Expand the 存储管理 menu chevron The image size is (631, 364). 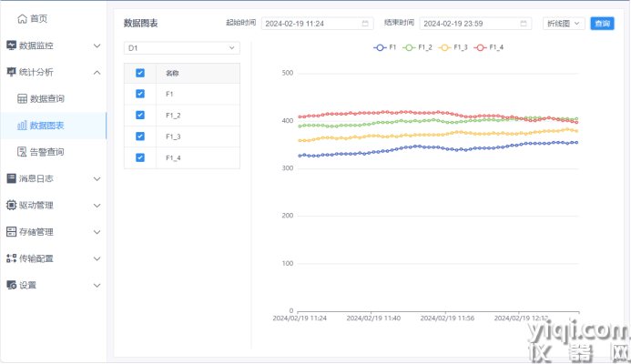pos(97,232)
